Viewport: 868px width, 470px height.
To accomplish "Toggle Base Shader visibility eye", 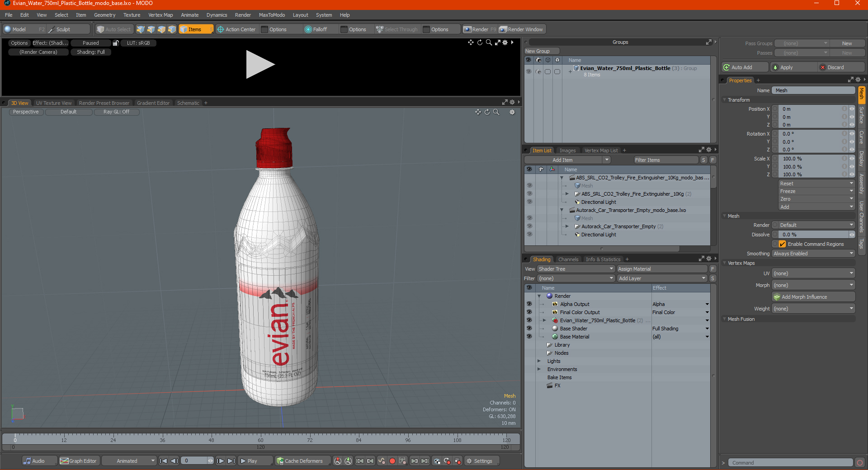I will click(529, 329).
